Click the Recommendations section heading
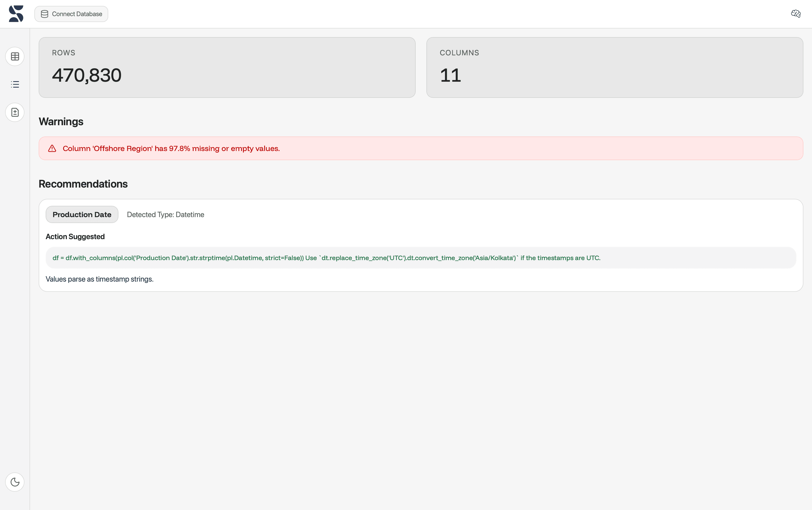 83,184
